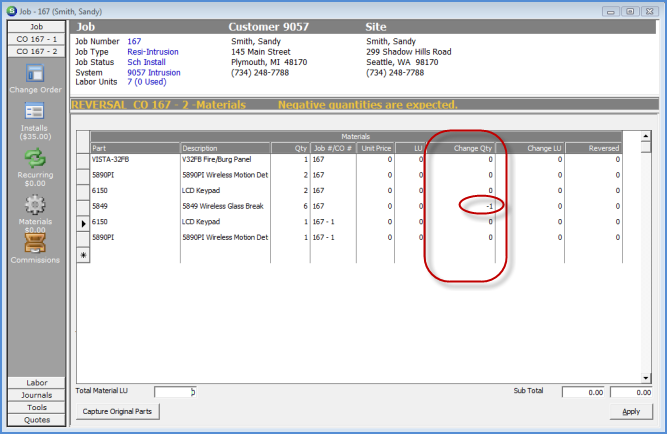This screenshot has width=667, height=434.
Task: Switch to the CO 167 - 2 tab
Action: (37, 51)
